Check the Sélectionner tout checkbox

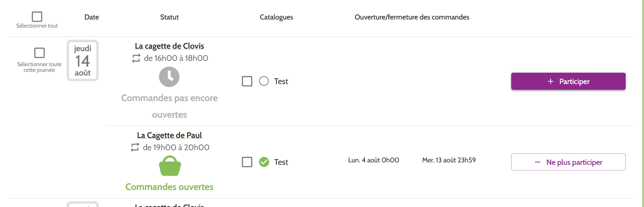click(x=37, y=17)
